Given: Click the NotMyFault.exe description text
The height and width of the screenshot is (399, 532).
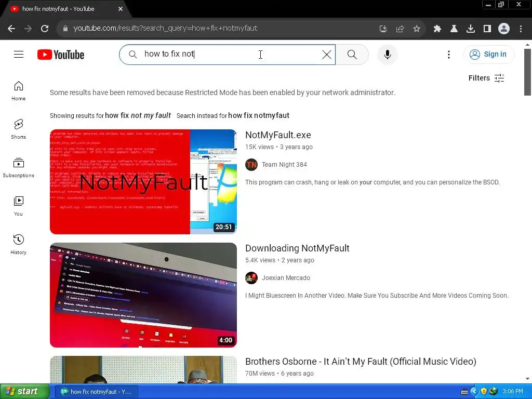Looking at the screenshot, I should pos(373,182).
